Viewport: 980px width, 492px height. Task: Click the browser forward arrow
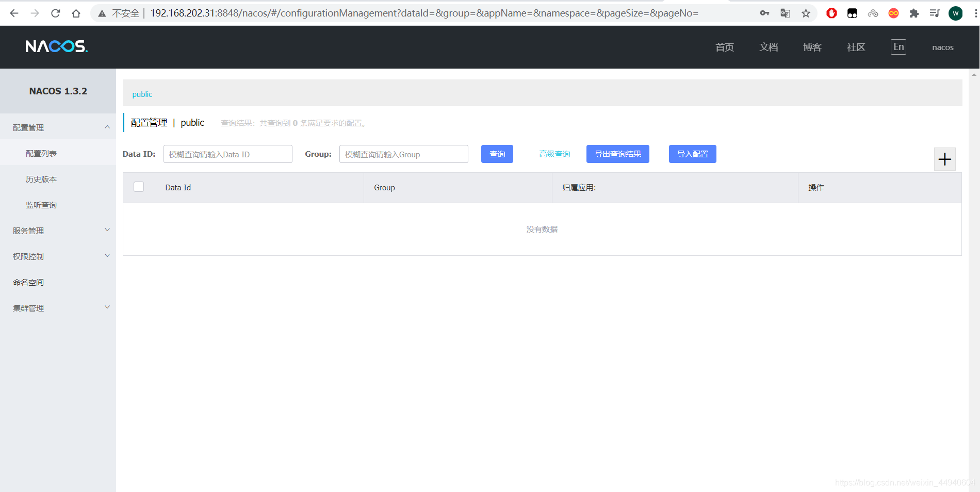coord(35,13)
